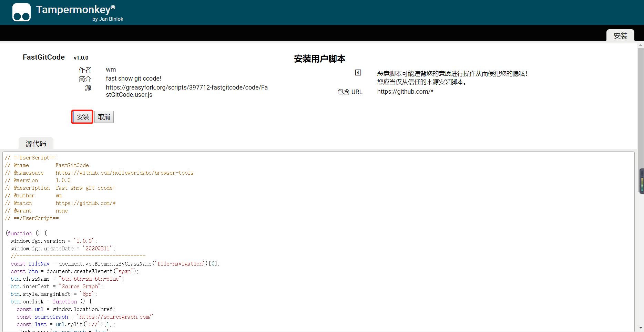The height and width of the screenshot is (332, 644).
Task: Click the FastGitCode script name heading
Action: [44, 57]
